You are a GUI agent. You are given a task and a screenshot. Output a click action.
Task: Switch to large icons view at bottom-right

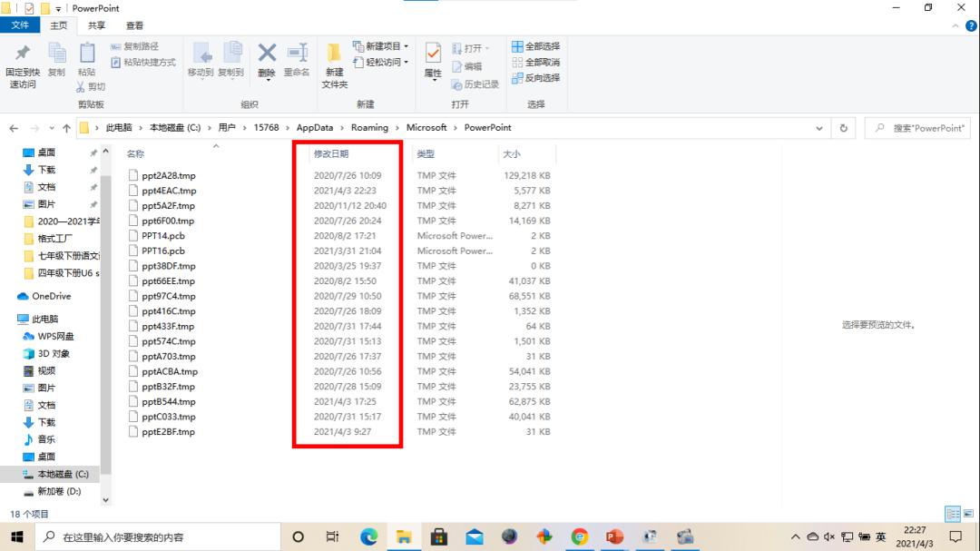point(968,514)
